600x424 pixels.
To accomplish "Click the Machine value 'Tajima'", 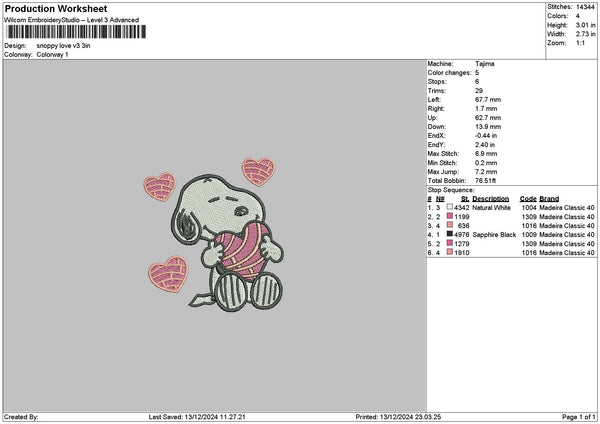I will click(485, 64).
